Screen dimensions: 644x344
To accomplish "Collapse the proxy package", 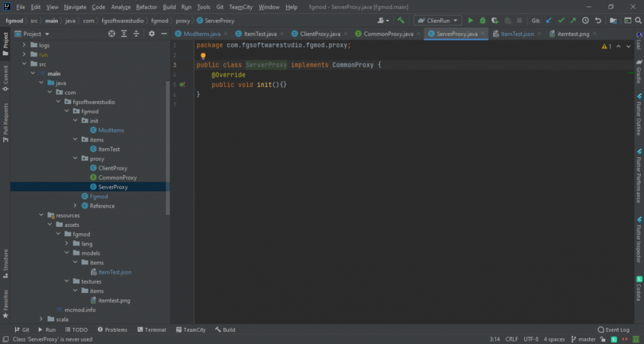I will tap(75, 158).
